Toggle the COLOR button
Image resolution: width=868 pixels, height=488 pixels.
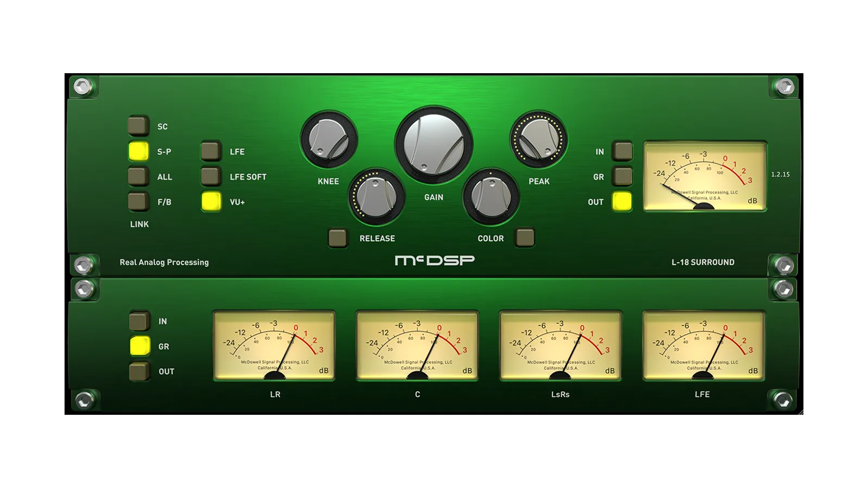525,237
